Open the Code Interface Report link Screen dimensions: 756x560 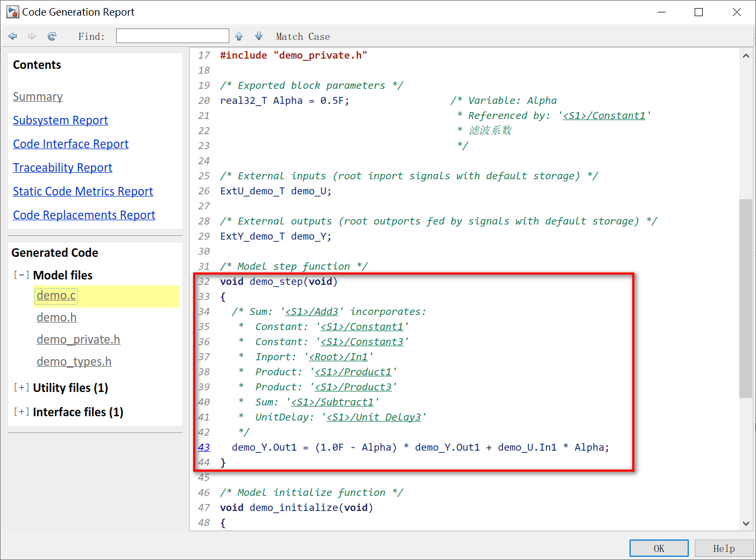pyautogui.click(x=70, y=144)
